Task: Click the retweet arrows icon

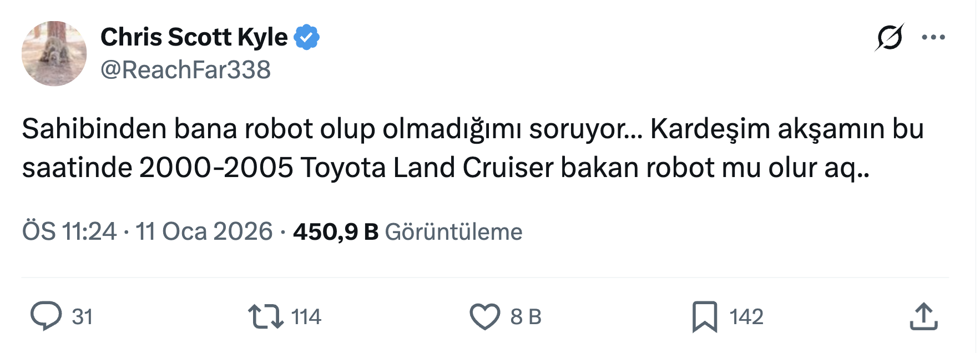Action: 265,316
